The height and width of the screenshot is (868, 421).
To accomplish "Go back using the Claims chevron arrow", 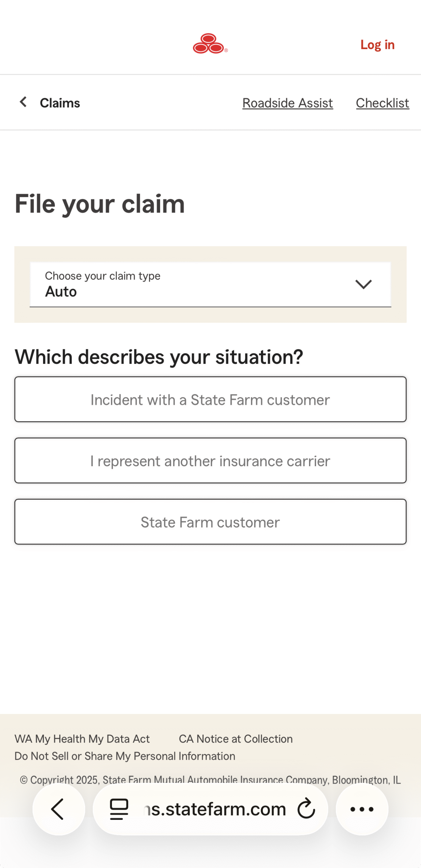I will pos(23,102).
